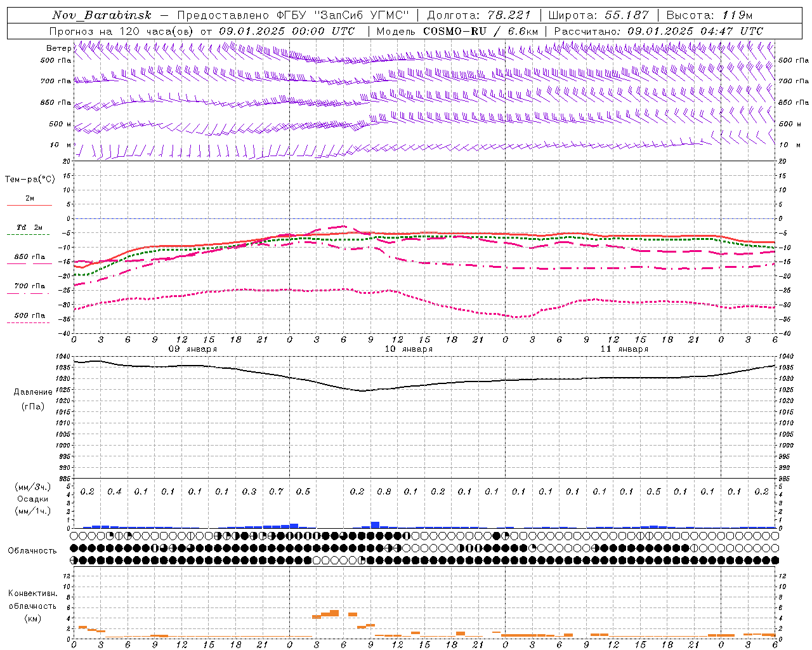The width and height of the screenshot is (812, 650).
Task: Click 'Прогноз на 120 часа(ов)' forecast text
Action: tap(122, 31)
